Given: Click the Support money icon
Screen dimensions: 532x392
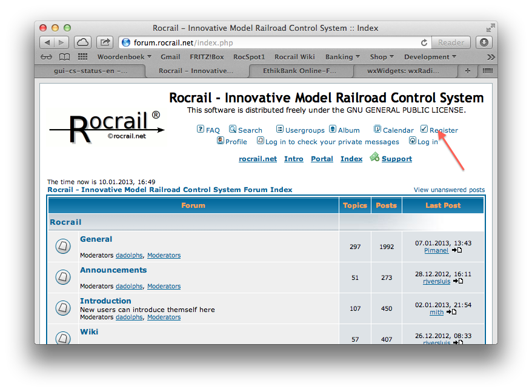Looking at the screenshot, I should click(x=374, y=158).
